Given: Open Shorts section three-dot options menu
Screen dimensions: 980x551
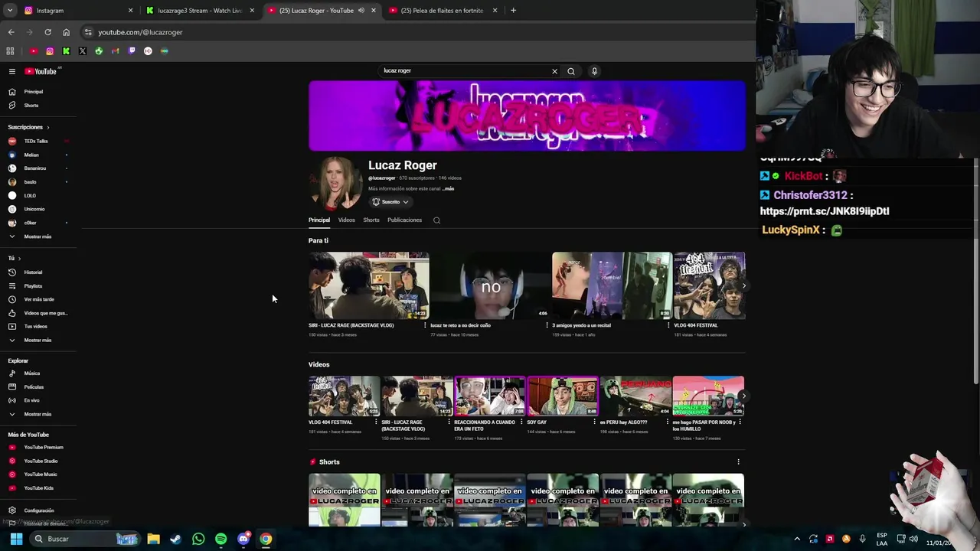Looking at the screenshot, I should (738, 462).
